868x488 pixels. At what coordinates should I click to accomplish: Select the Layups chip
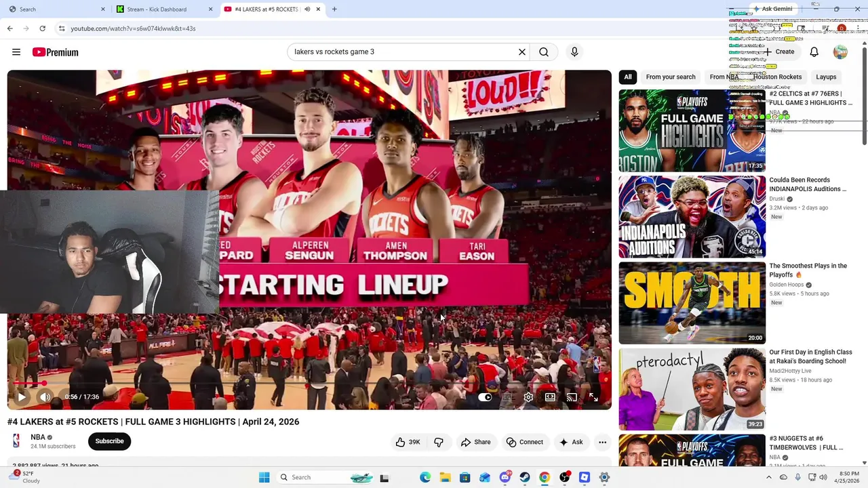pyautogui.click(x=826, y=77)
